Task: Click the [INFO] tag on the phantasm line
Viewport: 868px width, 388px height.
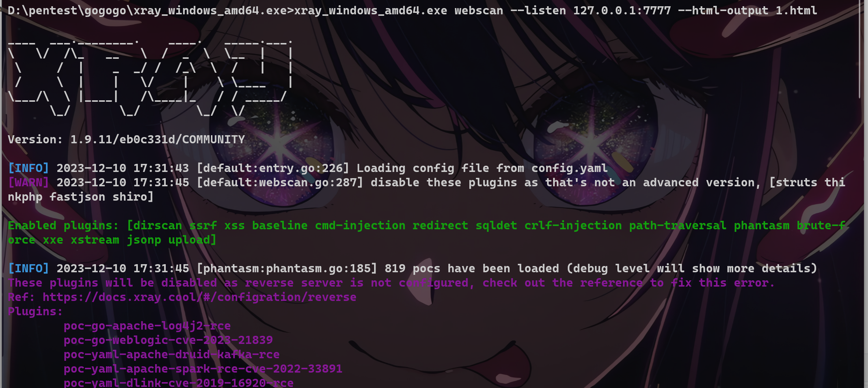Action: tap(28, 268)
